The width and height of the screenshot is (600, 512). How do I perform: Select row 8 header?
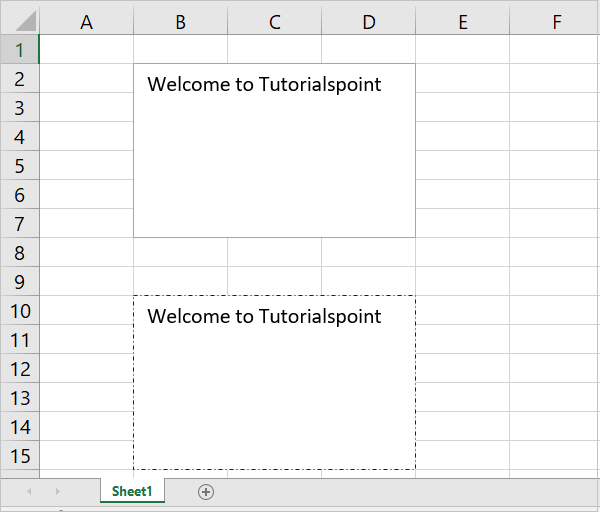tap(20, 253)
